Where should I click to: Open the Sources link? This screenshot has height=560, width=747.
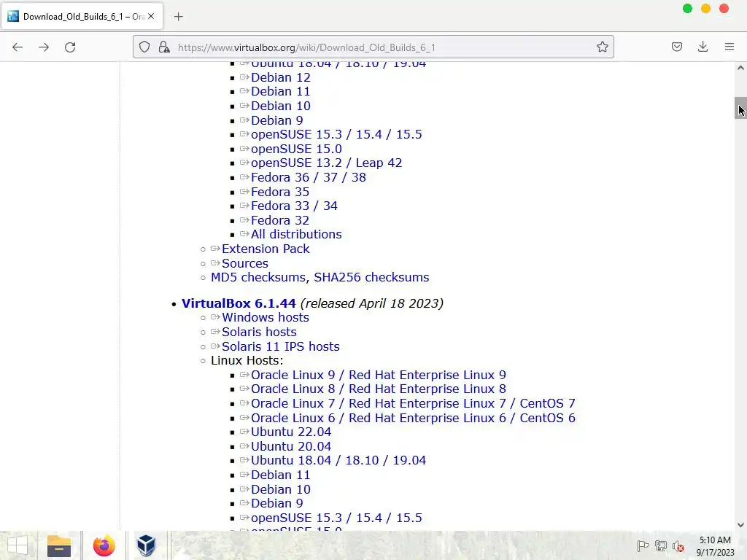pyautogui.click(x=245, y=263)
